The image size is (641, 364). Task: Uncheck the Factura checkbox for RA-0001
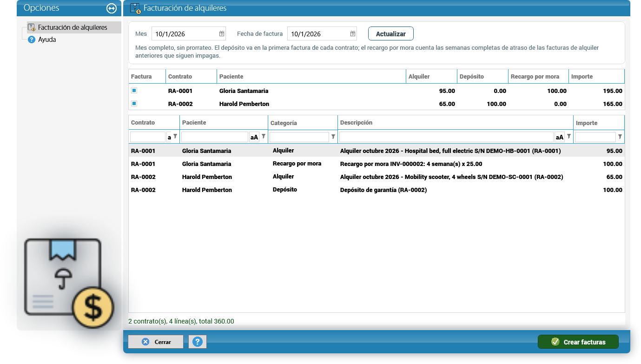pos(134,91)
